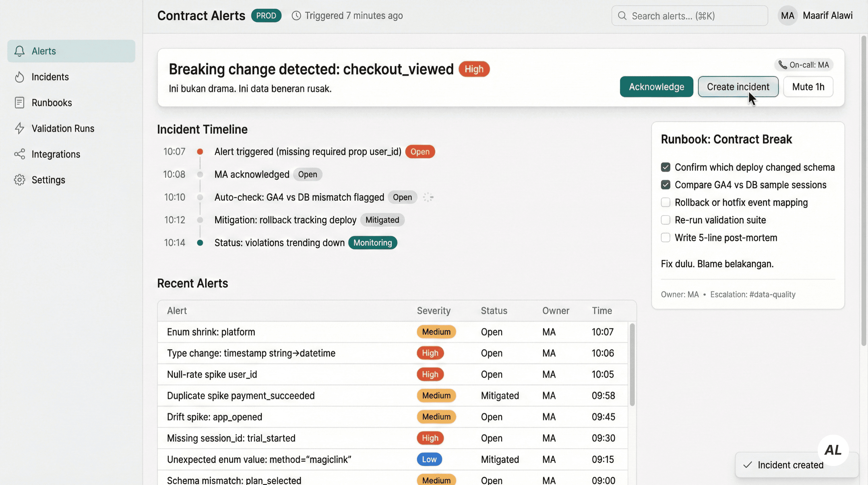Screen dimensions: 868x485
Task: Click the Settings gear icon
Action: 20,180
